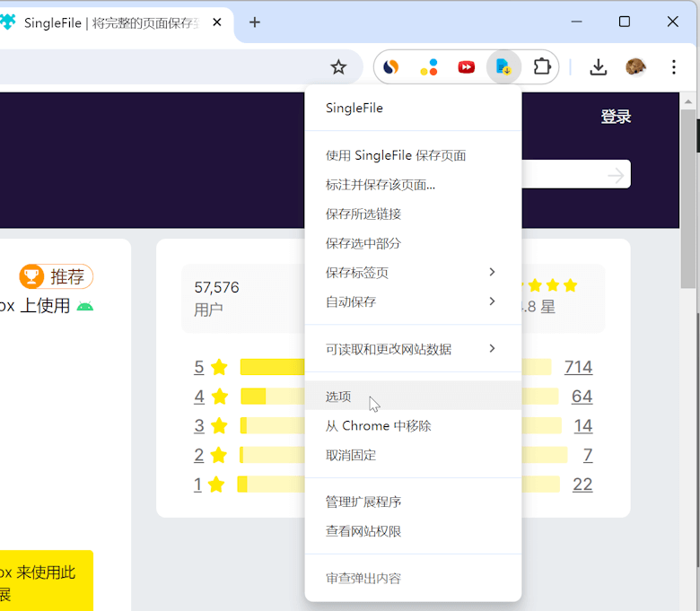Select the SingleFile browser tab
The image size is (700, 611).
pos(111,22)
